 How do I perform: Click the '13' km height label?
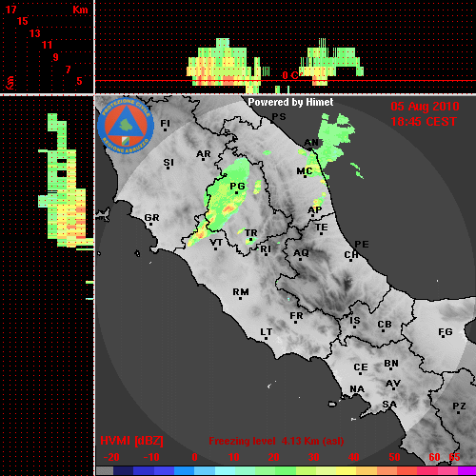pyautogui.click(x=35, y=33)
